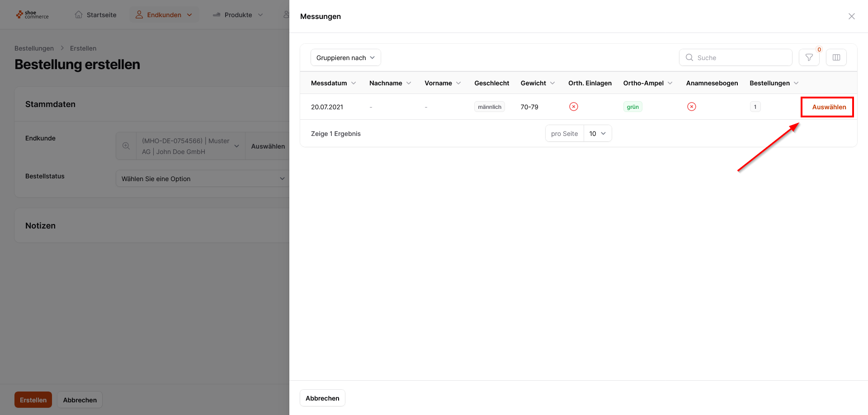Click Abbrechen in the Messungen panel
Image resolution: width=868 pixels, height=415 pixels.
point(322,398)
